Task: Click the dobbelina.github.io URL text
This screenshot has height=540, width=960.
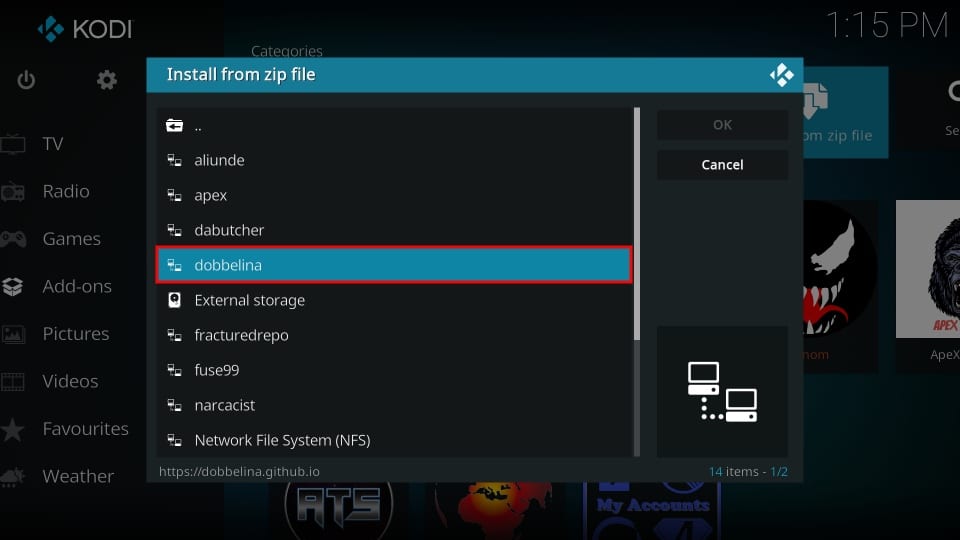Action: (x=239, y=471)
